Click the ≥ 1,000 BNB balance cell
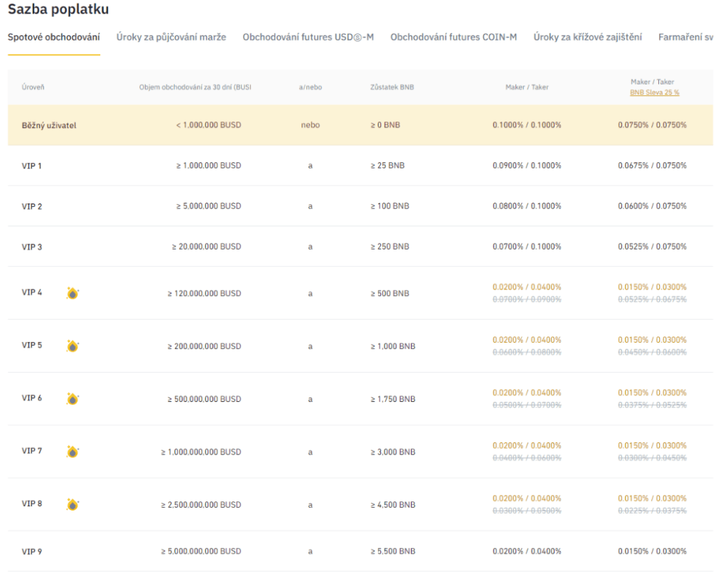 coord(392,346)
